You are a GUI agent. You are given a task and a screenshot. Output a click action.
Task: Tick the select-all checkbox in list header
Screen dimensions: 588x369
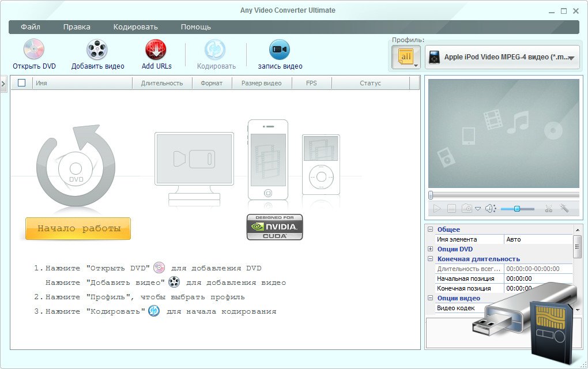(22, 83)
